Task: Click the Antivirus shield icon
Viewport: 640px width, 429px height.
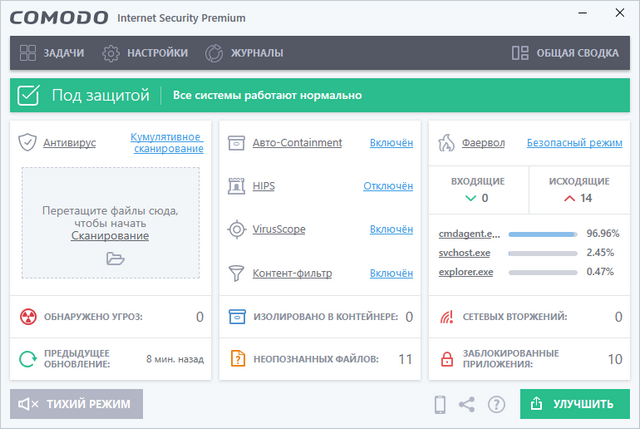Action: (x=28, y=143)
